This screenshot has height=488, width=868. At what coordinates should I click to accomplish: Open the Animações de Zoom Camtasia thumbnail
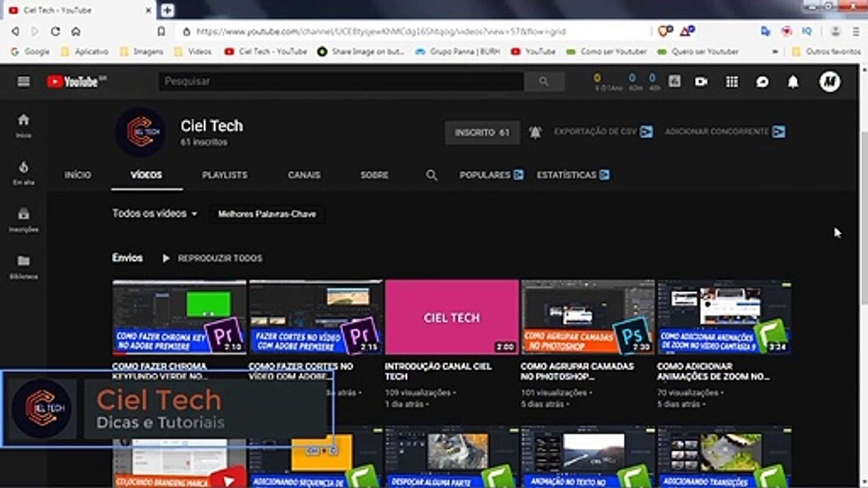click(x=724, y=317)
